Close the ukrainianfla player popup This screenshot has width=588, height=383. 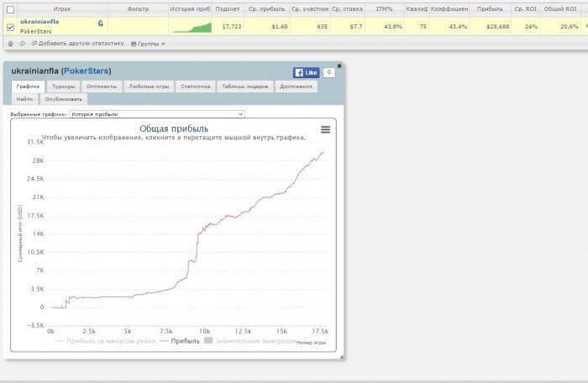339,66
